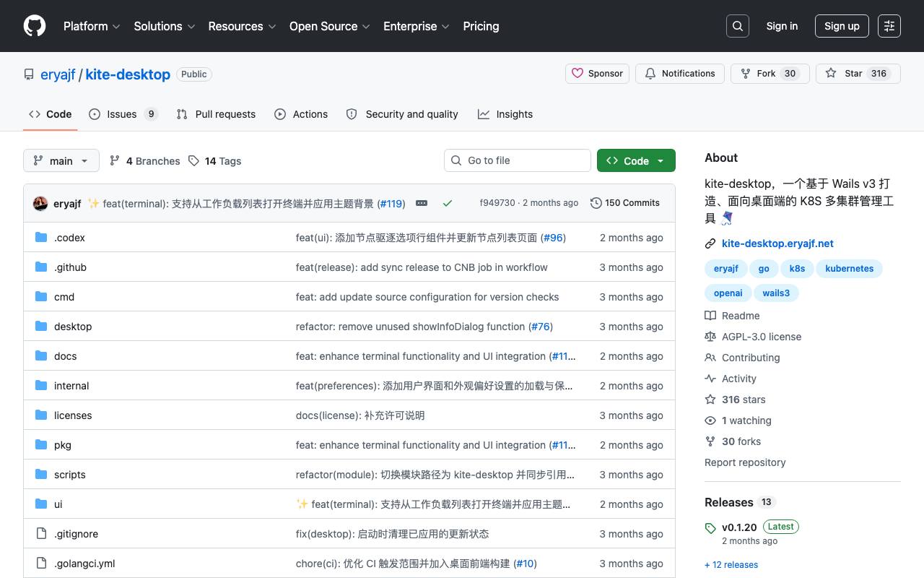Go to the GitHub homepage logo

coord(35,26)
